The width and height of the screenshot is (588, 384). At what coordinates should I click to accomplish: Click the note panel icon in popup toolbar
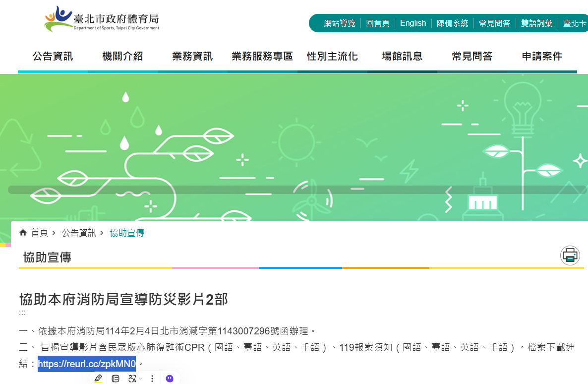point(116,379)
